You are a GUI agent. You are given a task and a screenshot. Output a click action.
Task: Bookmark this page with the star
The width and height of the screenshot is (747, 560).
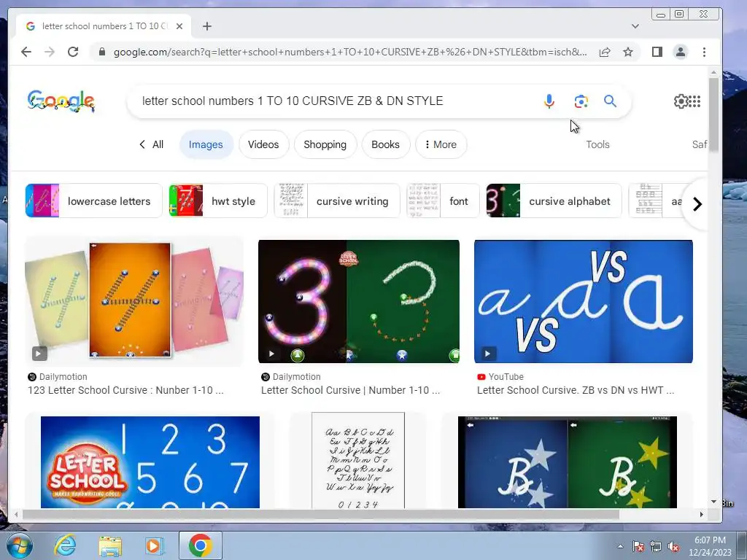click(628, 52)
